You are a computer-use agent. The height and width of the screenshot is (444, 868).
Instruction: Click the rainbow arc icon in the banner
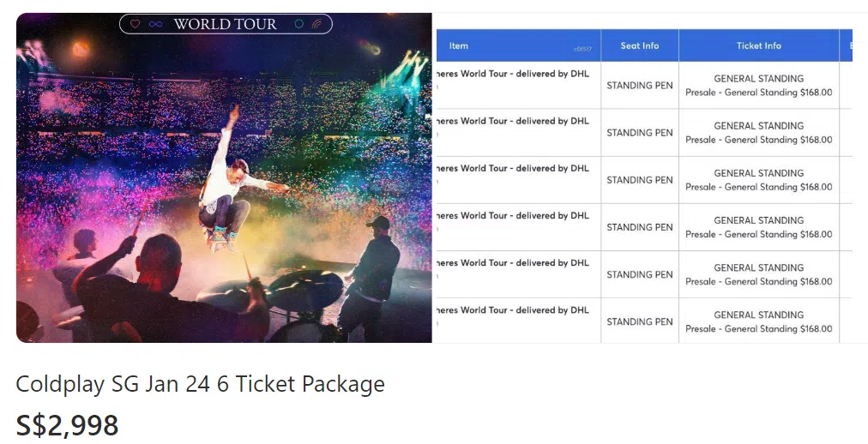(317, 24)
